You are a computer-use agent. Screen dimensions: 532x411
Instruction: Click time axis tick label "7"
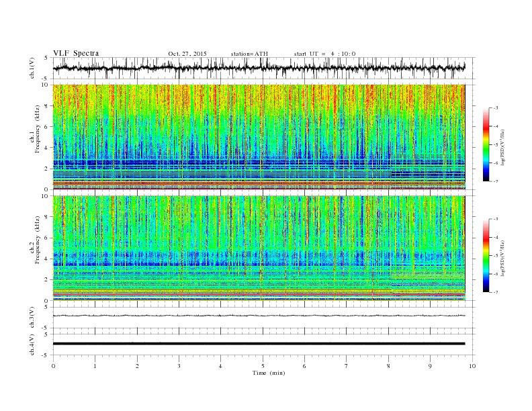(x=347, y=366)
